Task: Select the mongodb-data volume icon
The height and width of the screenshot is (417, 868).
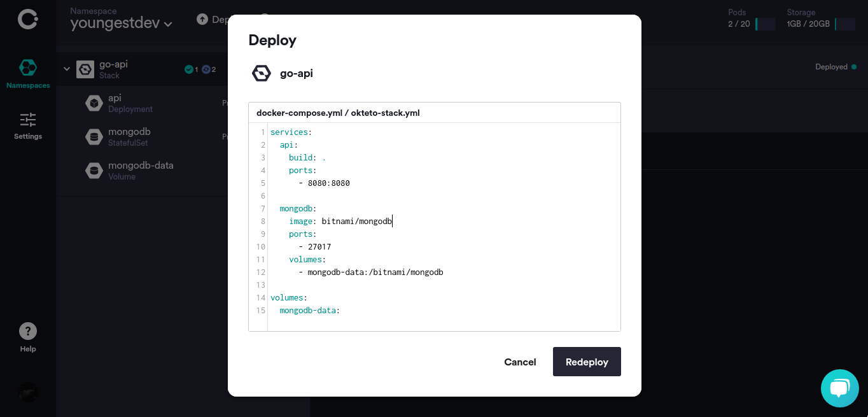Action: (94, 171)
